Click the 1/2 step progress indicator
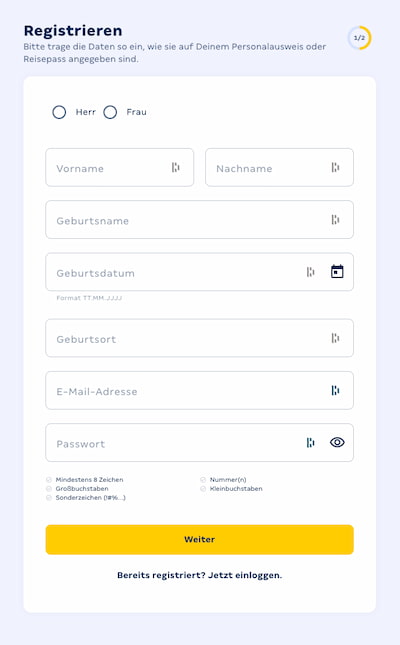The image size is (400, 645). click(359, 38)
